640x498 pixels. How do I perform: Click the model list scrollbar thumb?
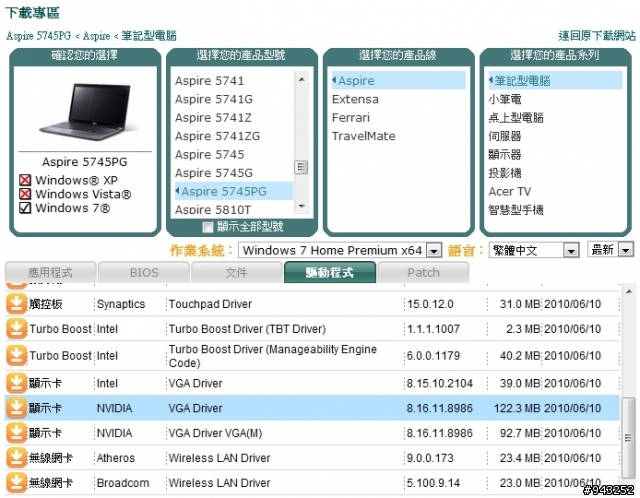(301, 167)
